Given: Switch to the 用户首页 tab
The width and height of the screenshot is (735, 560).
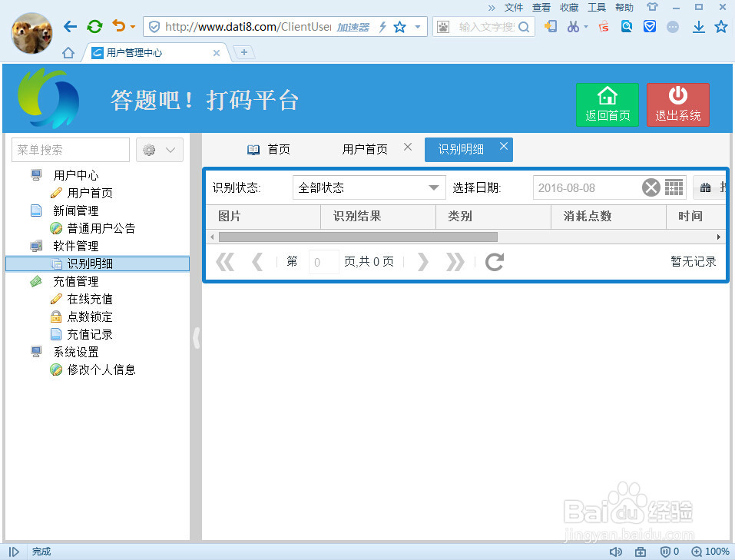Looking at the screenshot, I should pyautogui.click(x=364, y=149).
